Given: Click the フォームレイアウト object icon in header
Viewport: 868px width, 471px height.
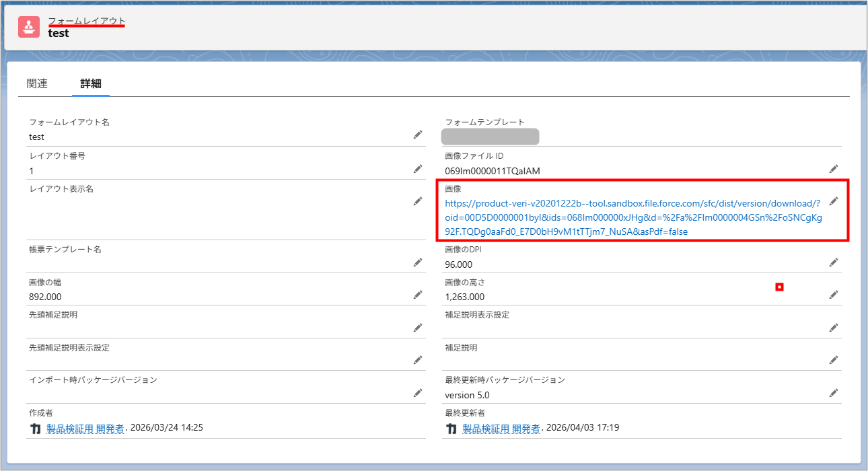Looking at the screenshot, I should pyautogui.click(x=29, y=27).
